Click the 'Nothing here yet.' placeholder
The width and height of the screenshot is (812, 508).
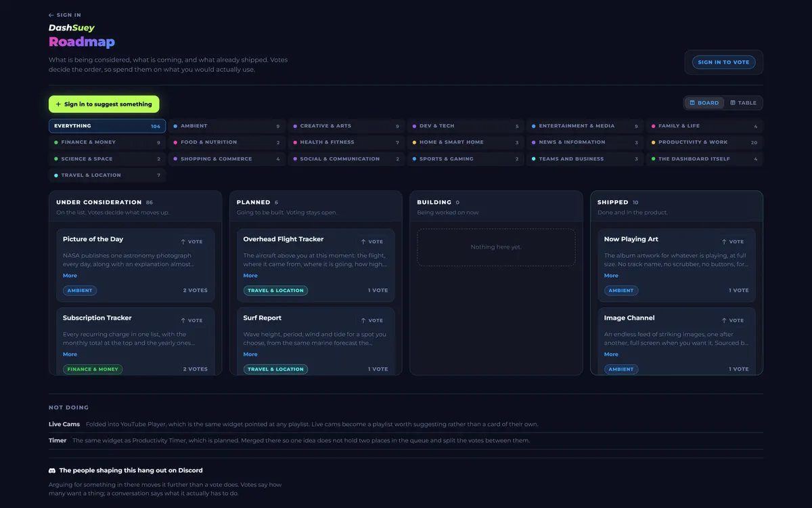496,247
